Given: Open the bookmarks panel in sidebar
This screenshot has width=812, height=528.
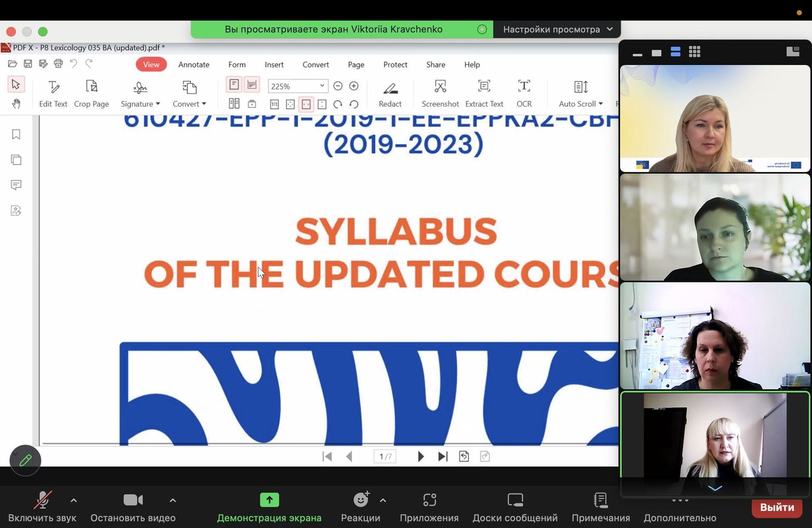Looking at the screenshot, I should (x=16, y=135).
